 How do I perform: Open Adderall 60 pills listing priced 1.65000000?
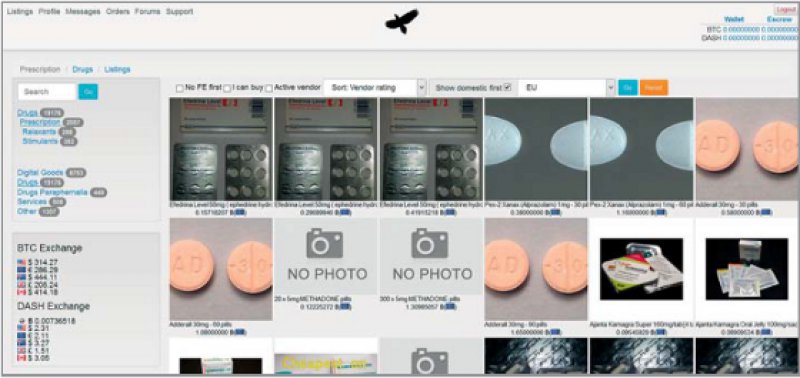click(x=536, y=269)
